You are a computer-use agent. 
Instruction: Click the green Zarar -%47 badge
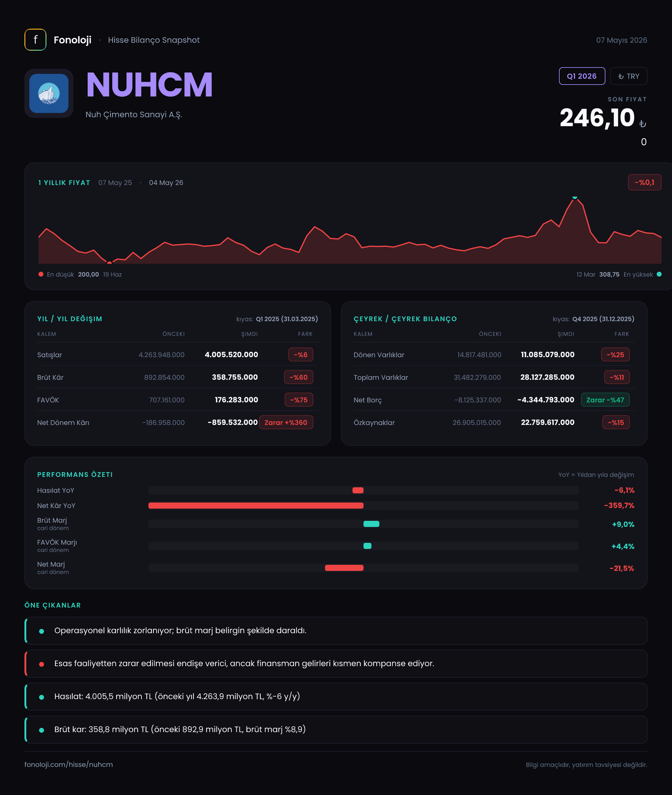click(x=605, y=400)
